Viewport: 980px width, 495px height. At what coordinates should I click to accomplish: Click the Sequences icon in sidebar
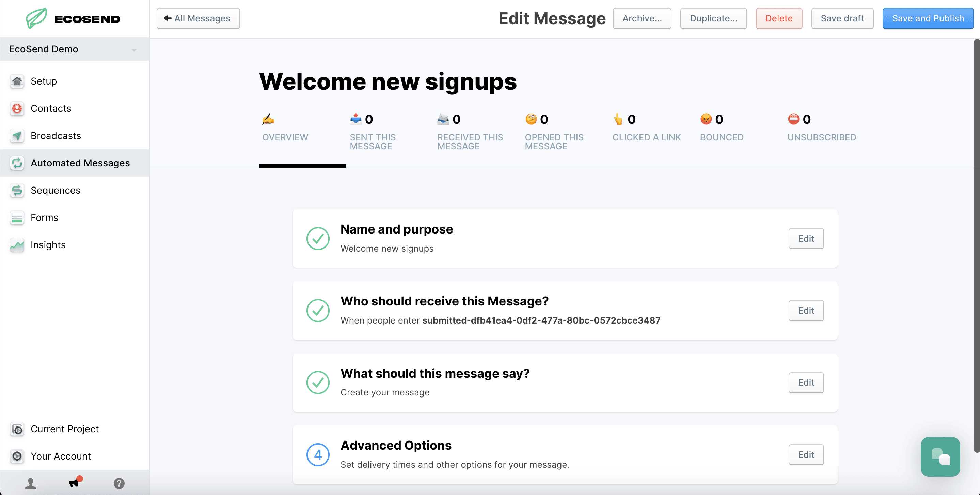tap(17, 190)
